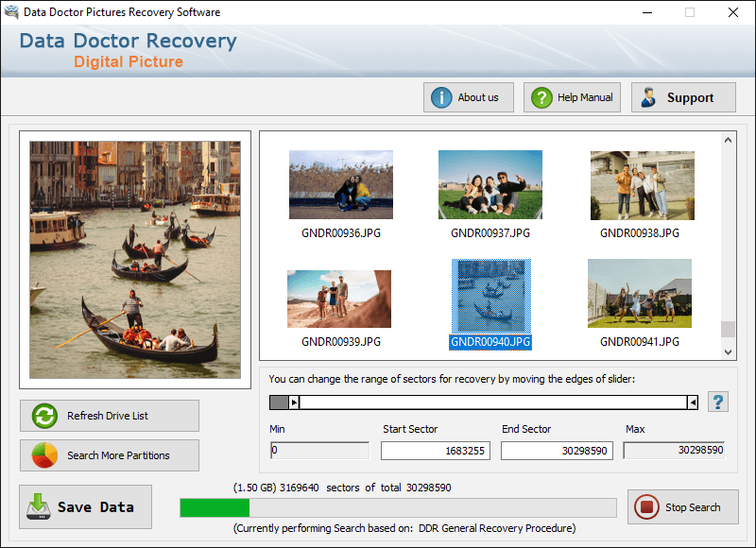Click the right handle of sector slider

693,402
